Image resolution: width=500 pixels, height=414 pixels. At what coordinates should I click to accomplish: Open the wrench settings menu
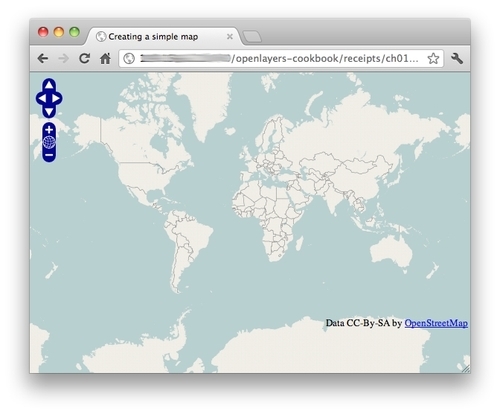(x=457, y=59)
